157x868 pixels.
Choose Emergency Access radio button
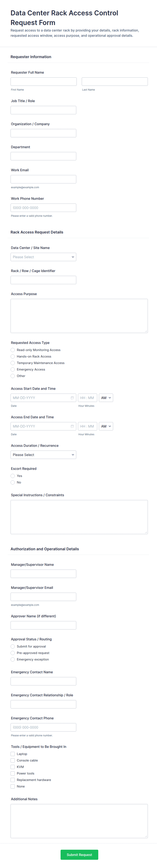click(13, 369)
